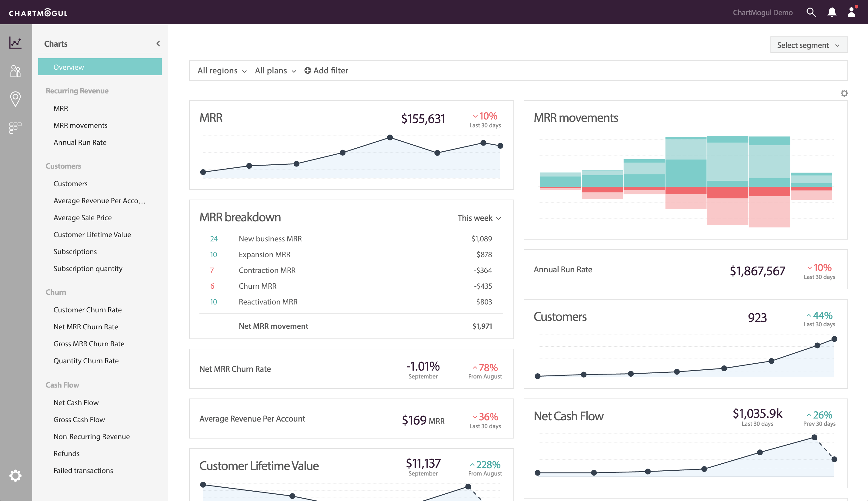Select Customer Churn Rate from Churn menu
This screenshot has height=501, width=868.
point(87,310)
